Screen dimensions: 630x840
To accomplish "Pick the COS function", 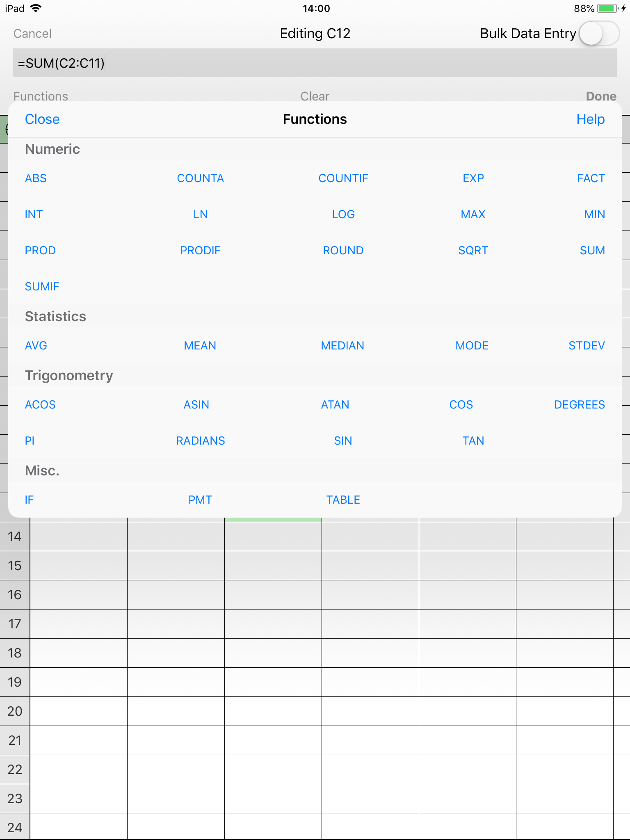I will (x=461, y=405).
